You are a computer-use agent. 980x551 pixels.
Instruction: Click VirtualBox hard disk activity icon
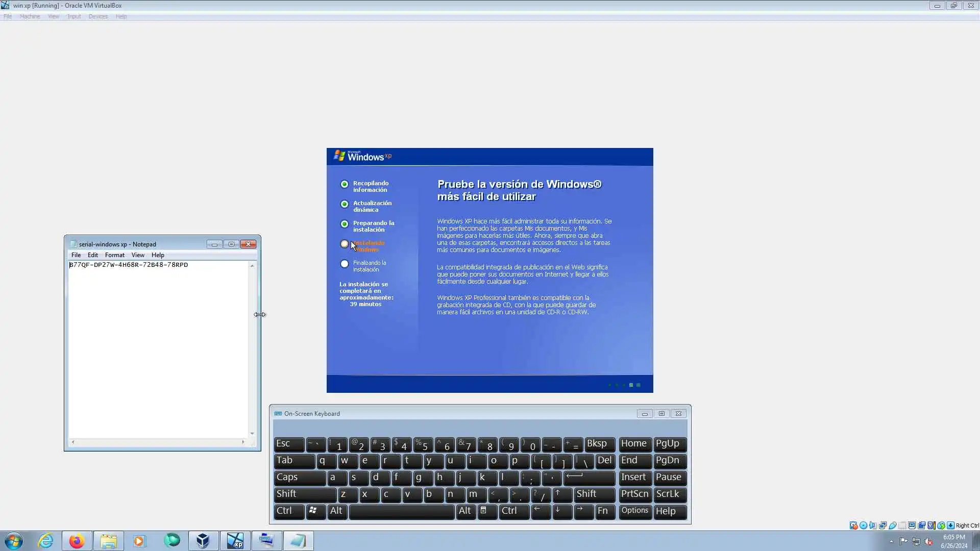tap(853, 525)
